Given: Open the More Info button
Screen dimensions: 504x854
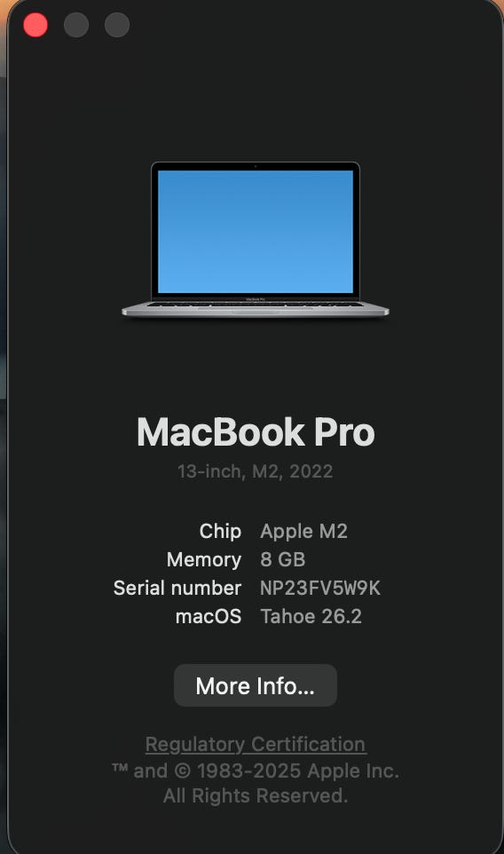Looking at the screenshot, I should (256, 685).
